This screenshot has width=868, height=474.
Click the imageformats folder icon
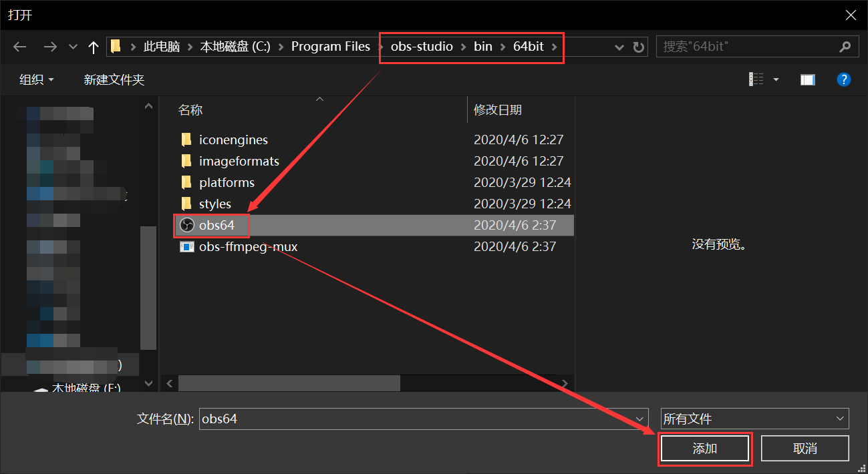(x=186, y=161)
